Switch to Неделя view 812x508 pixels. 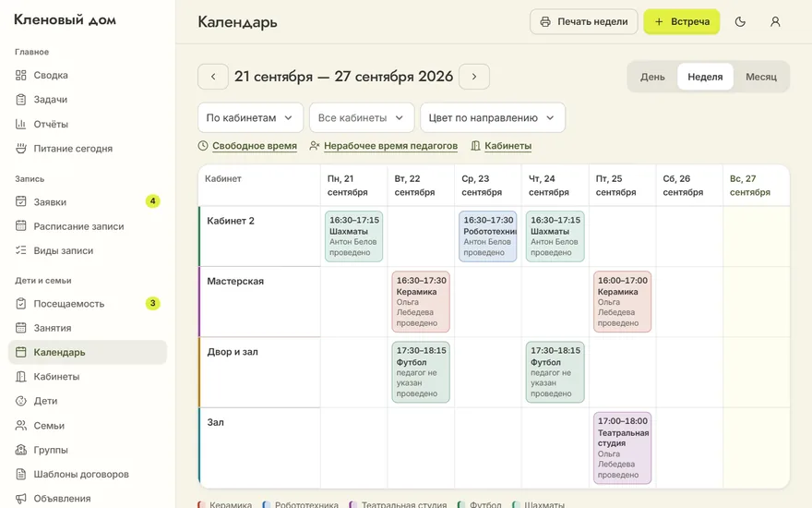[x=705, y=77]
